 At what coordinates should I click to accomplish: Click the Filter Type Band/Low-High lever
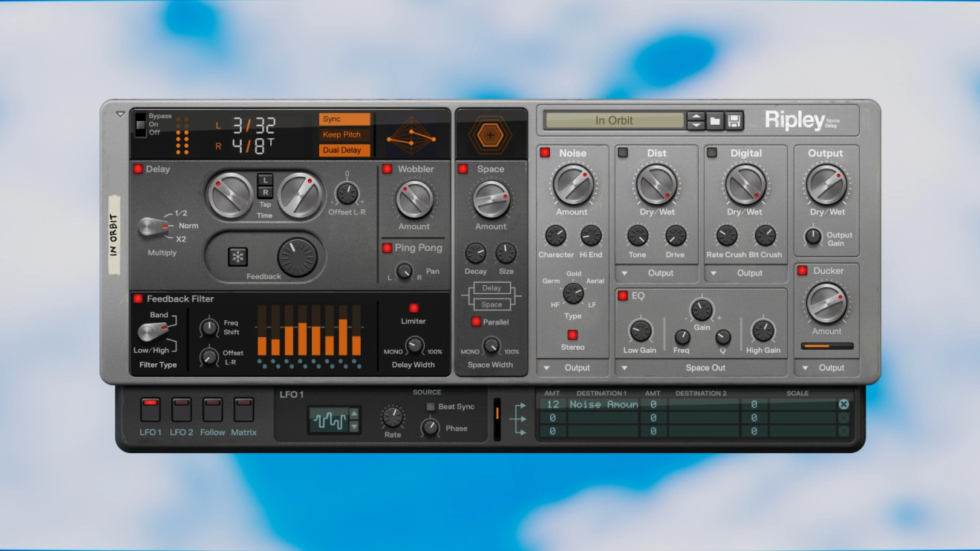[x=154, y=331]
